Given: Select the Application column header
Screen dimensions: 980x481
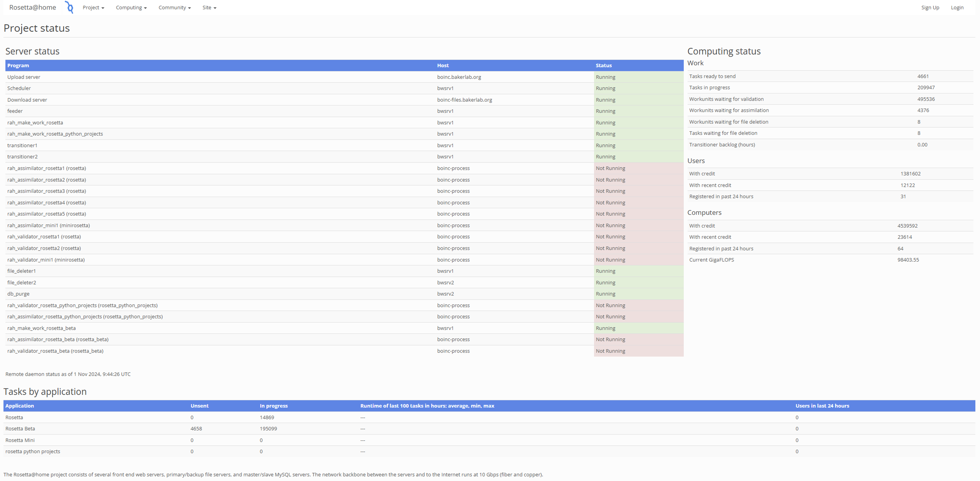Looking at the screenshot, I should tap(19, 406).
